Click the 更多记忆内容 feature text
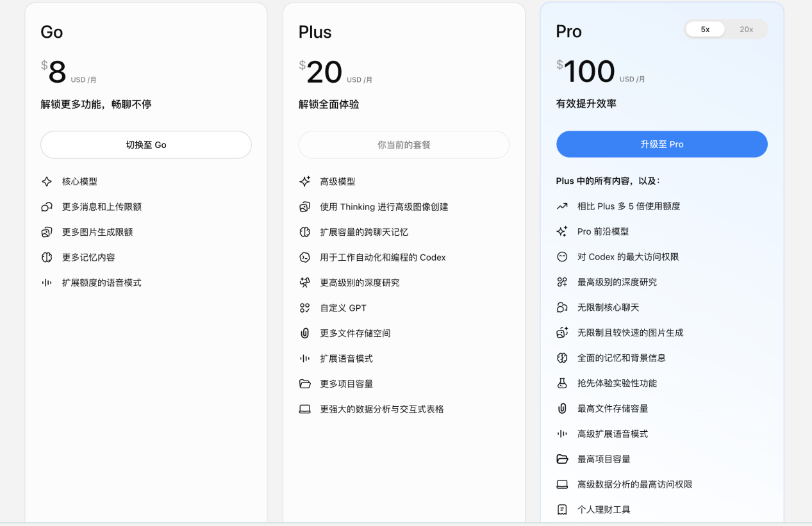Image resolution: width=812 pixels, height=526 pixels. pyautogui.click(x=88, y=258)
